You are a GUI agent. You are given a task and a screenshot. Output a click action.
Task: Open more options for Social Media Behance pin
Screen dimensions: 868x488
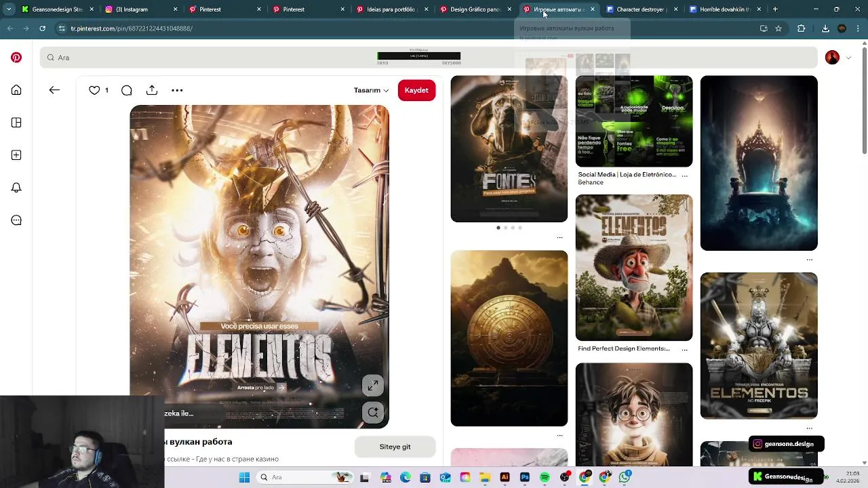(x=684, y=175)
